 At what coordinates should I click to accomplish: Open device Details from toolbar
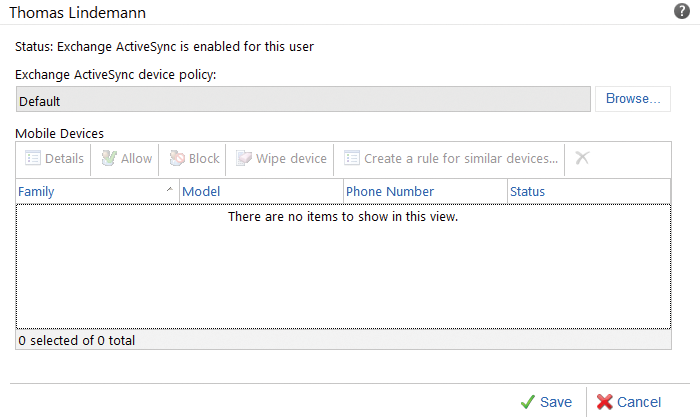tap(54, 158)
